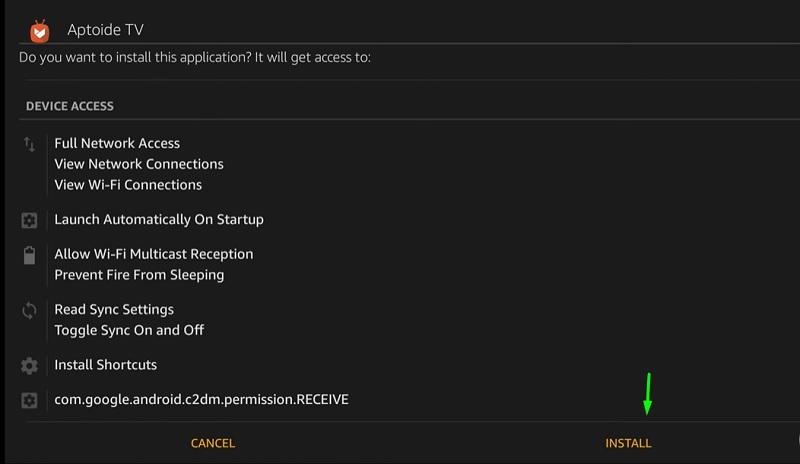Image resolution: width=800 pixels, height=464 pixels.
Task: Select Read Sync Settings permission
Action: tap(114, 310)
